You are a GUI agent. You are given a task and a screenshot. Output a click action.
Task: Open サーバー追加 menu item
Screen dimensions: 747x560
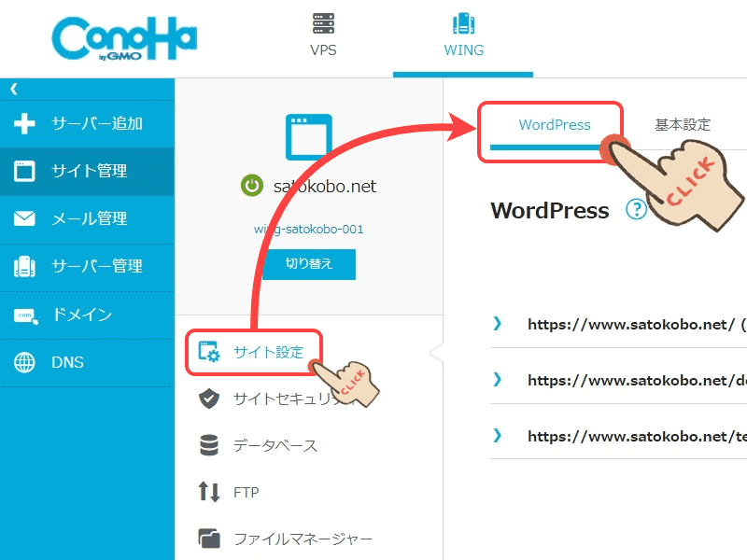click(97, 124)
